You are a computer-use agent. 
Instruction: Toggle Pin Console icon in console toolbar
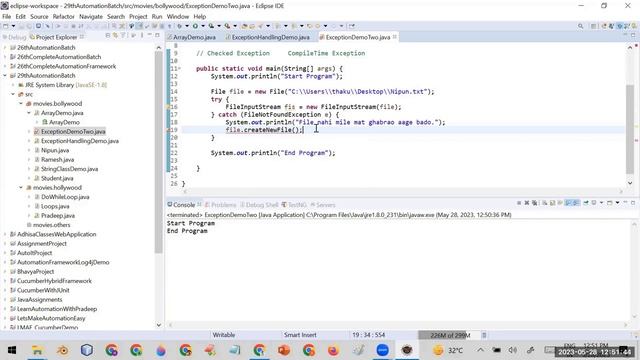(x=586, y=203)
